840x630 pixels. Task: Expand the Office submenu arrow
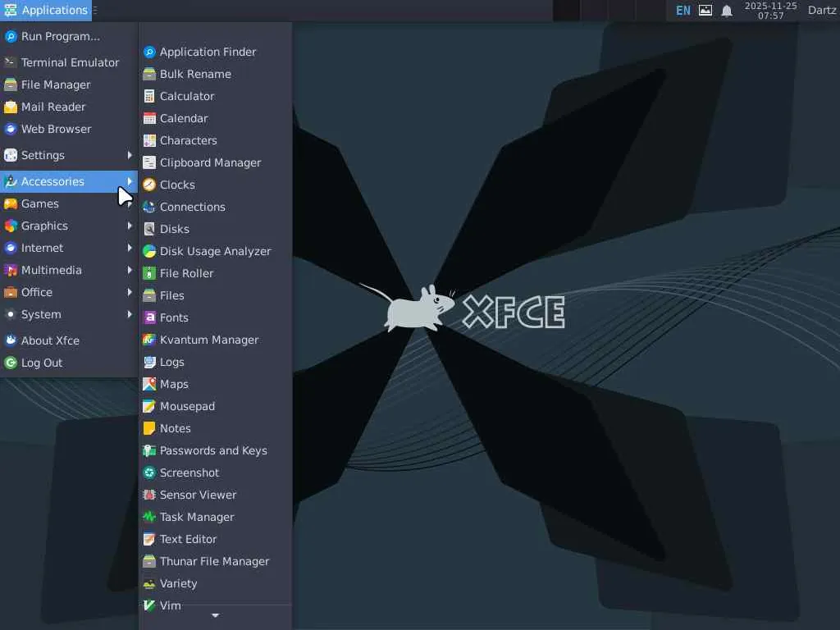pyautogui.click(x=130, y=292)
